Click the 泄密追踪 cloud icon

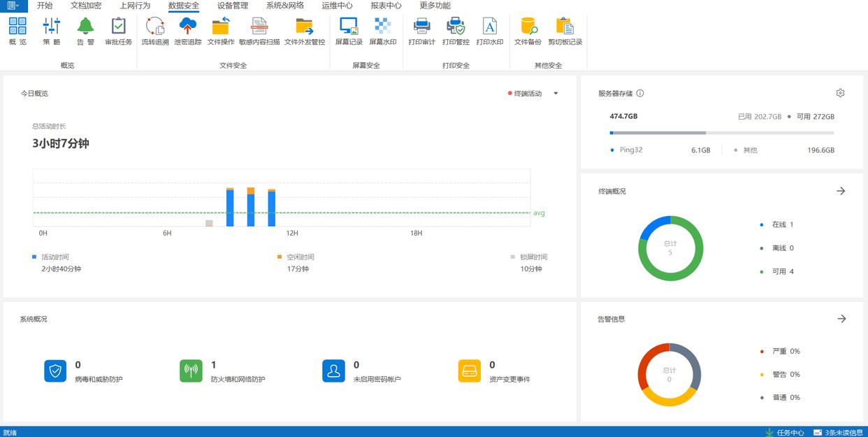187,27
